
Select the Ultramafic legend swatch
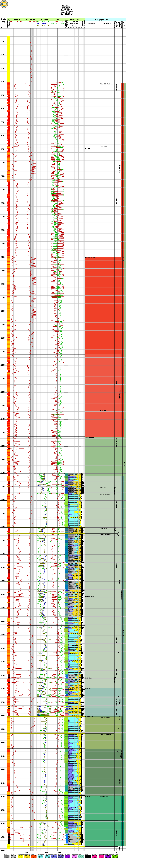coord(115,856)
